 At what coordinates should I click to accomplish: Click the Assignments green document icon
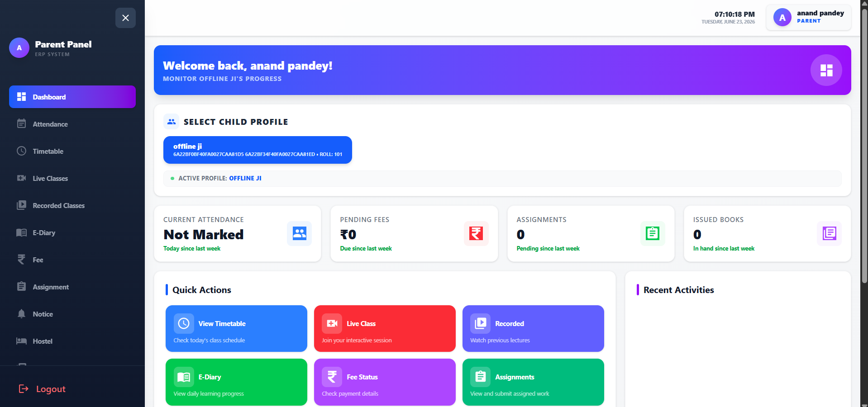click(653, 233)
